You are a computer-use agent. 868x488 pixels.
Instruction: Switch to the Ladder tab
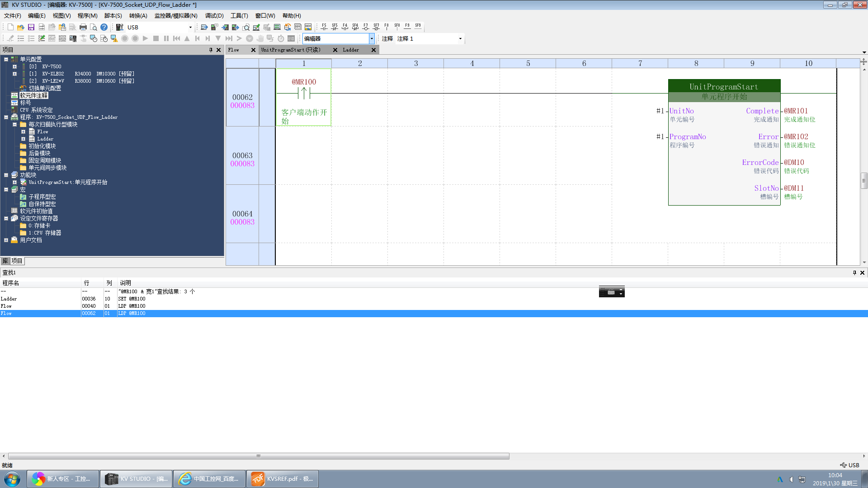point(351,50)
